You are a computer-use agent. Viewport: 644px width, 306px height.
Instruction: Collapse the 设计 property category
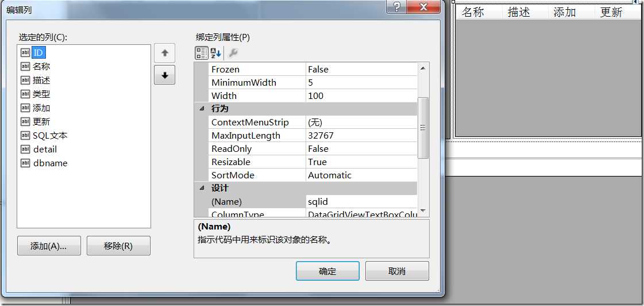click(x=201, y=188)
